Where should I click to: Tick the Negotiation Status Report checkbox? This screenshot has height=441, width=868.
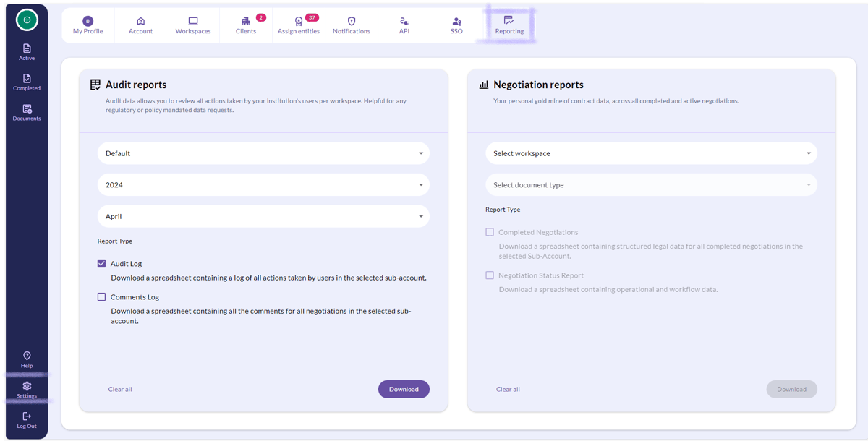pyautogui.click(x=490, y=275)
